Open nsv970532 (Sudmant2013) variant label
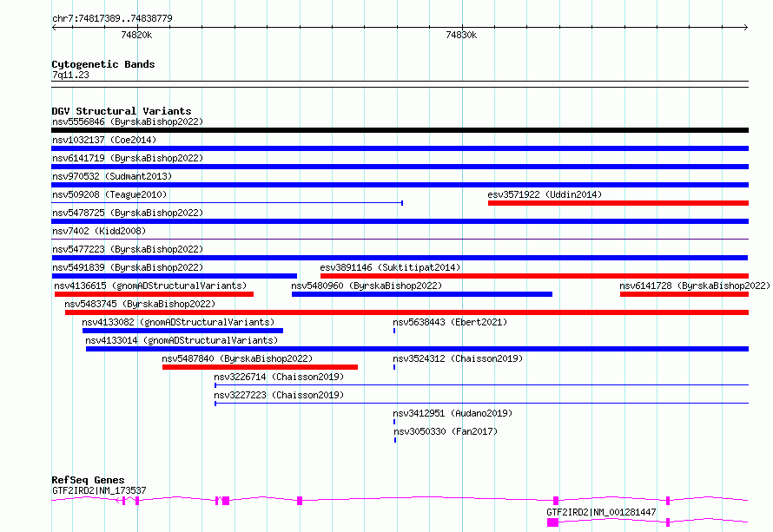 point(112,176)
